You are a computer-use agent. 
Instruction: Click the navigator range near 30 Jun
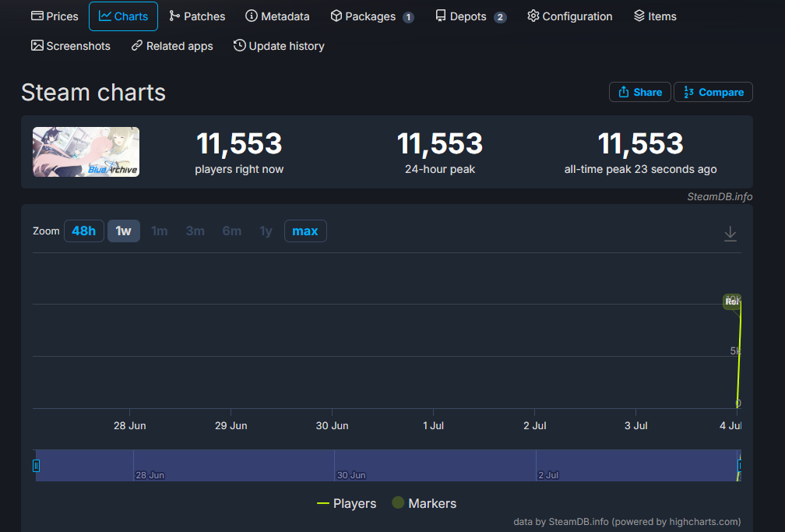[x=351, y=475]
